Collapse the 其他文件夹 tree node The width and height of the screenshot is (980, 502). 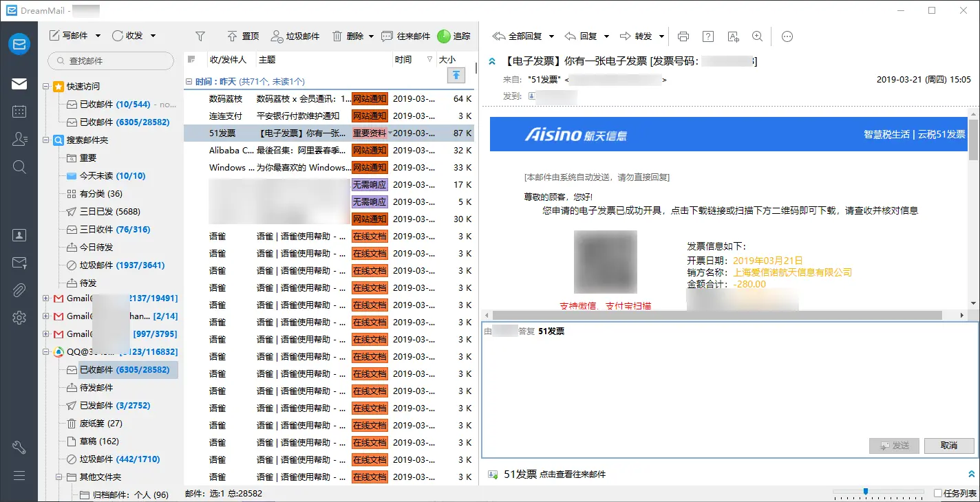coord(59,477)
